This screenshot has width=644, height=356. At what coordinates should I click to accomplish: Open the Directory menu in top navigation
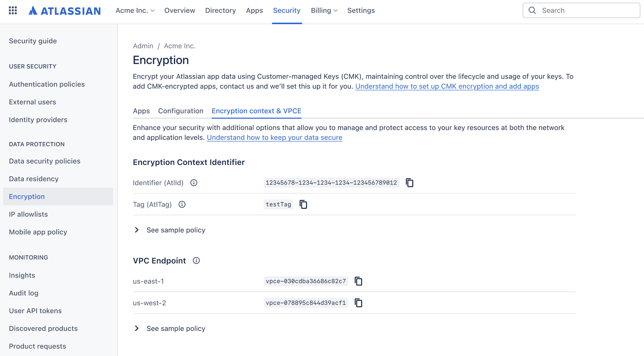coord(220,11)
